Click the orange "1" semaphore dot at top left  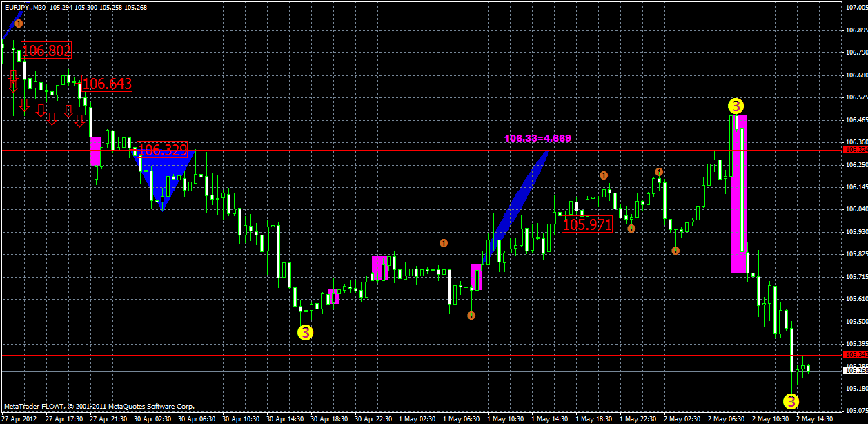click(x=17, y=23)
